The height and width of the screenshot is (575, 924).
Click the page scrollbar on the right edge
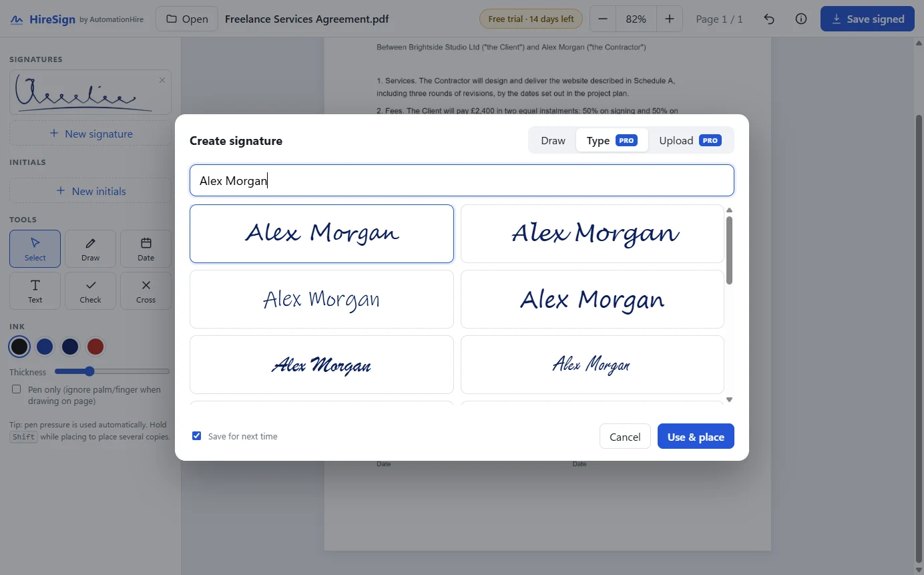pyautogui.click(x=919, y=339)
